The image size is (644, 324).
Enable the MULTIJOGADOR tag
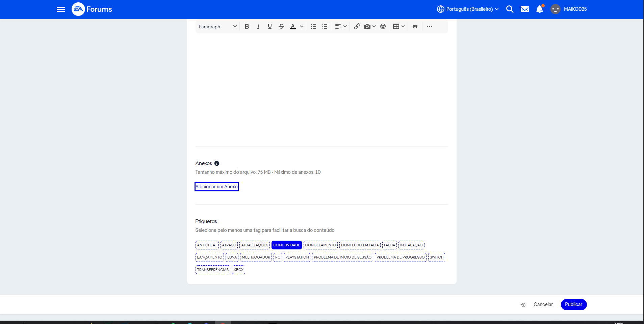point(256,257)
